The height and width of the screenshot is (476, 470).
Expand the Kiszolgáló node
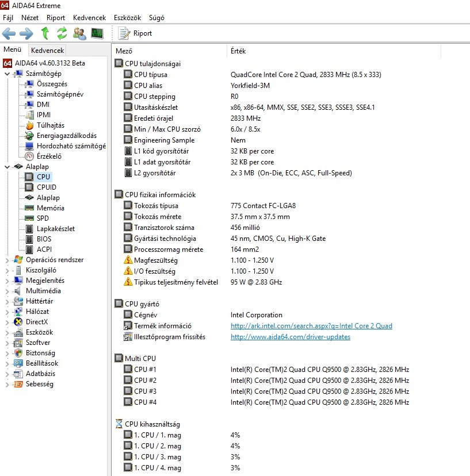click(x=7, y=271)
